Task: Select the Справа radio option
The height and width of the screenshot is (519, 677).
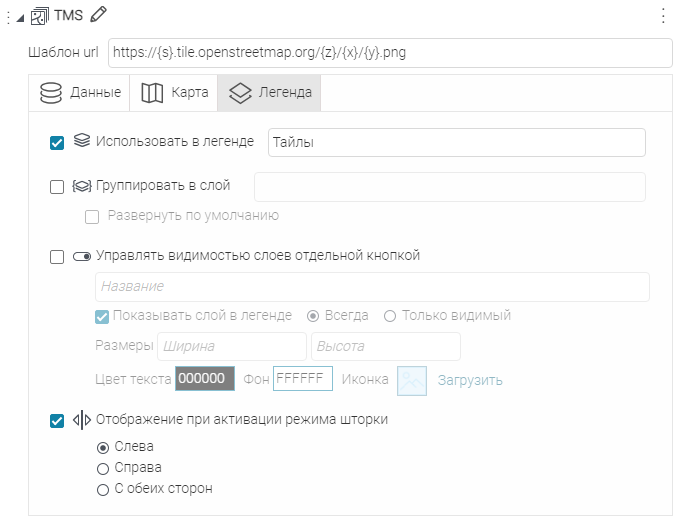Action: [102, 468]
